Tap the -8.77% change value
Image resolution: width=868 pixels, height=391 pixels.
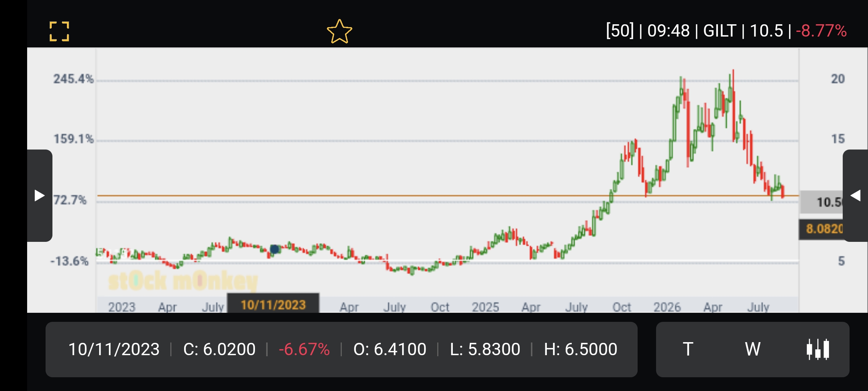click(x=821, y=31)
